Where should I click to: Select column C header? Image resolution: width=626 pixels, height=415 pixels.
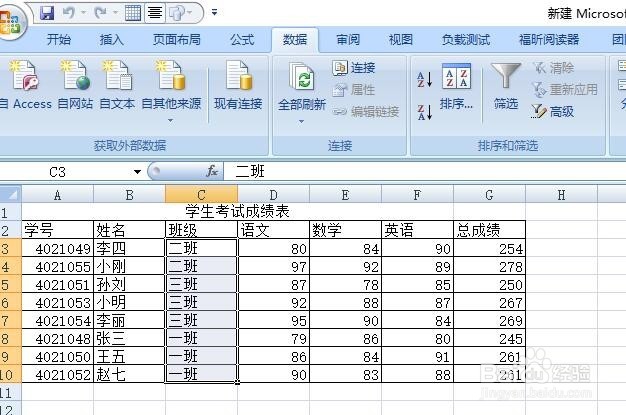pyautogui.click(x=201, y=195)
